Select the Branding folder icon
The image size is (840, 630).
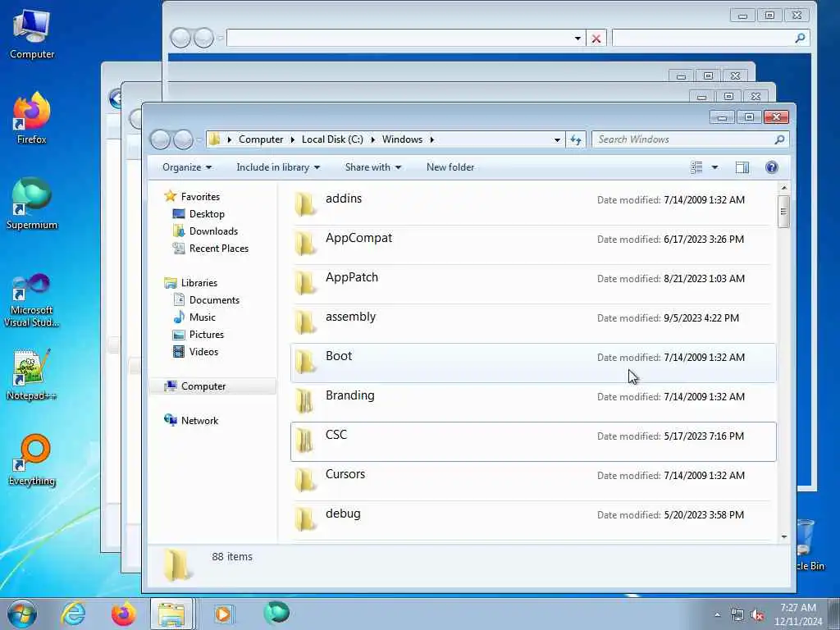[x=305, y=401]
